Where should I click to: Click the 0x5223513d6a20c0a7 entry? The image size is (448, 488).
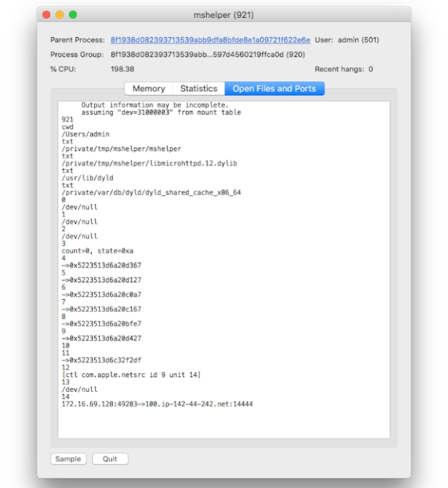coord(101,295)
